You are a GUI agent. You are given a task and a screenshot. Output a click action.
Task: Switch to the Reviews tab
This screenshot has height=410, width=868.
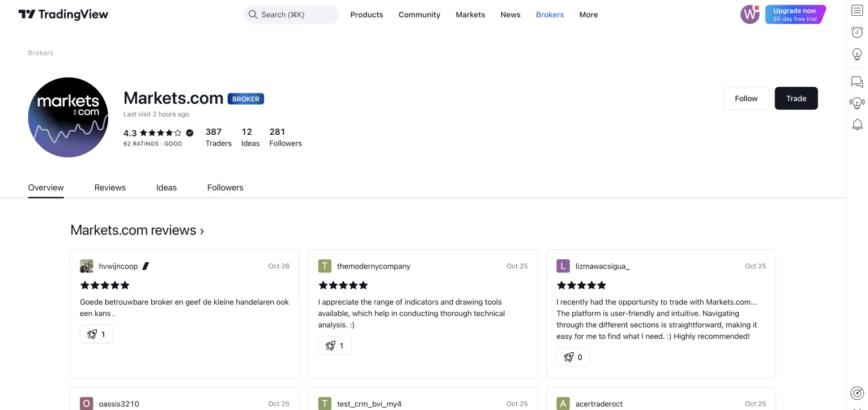(x=110, y=187)
